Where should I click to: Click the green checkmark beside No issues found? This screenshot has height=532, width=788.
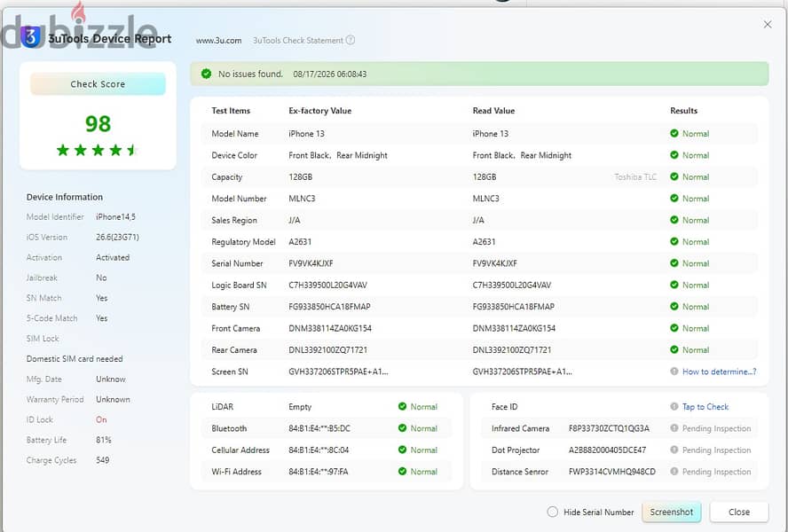(x=206, y=74)
